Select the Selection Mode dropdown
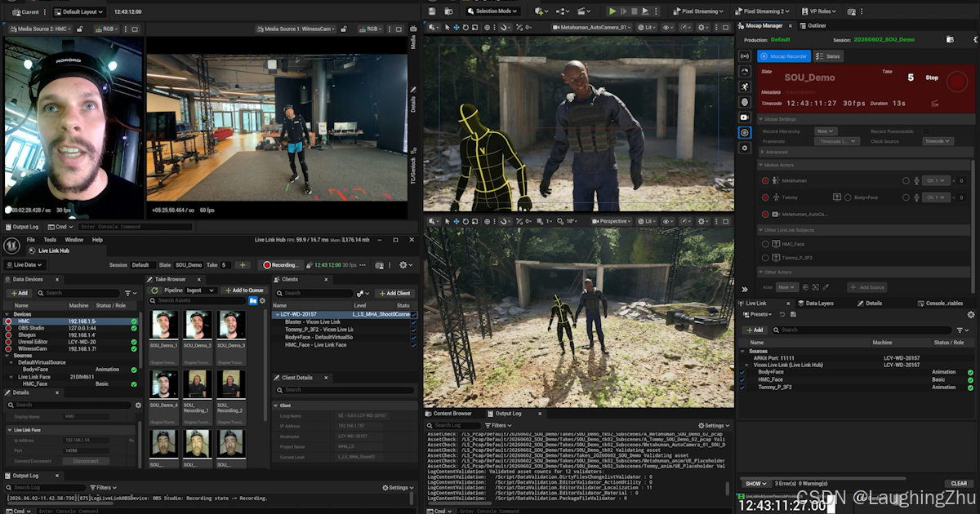Screen dimensions: 980x514 [x=495, y=11]
